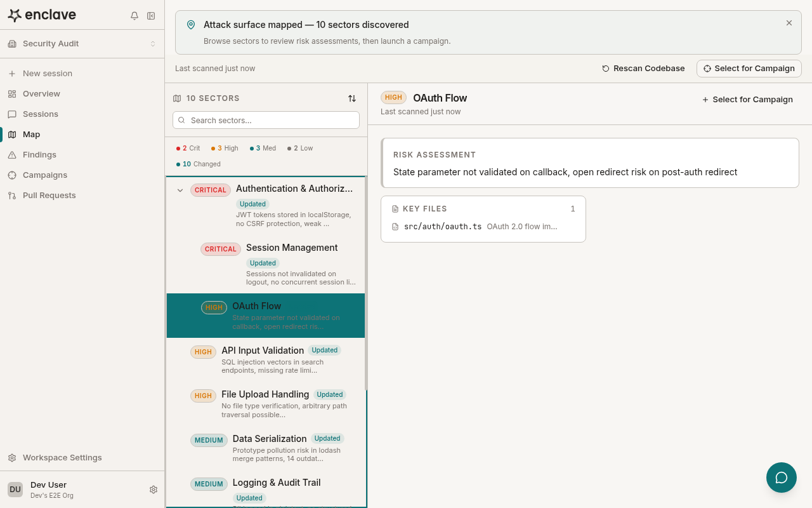Viewport: 812px width, 508px height.
Task: Select API Input Validation sector
Action: pyautogui.click(x=266, y=360)
